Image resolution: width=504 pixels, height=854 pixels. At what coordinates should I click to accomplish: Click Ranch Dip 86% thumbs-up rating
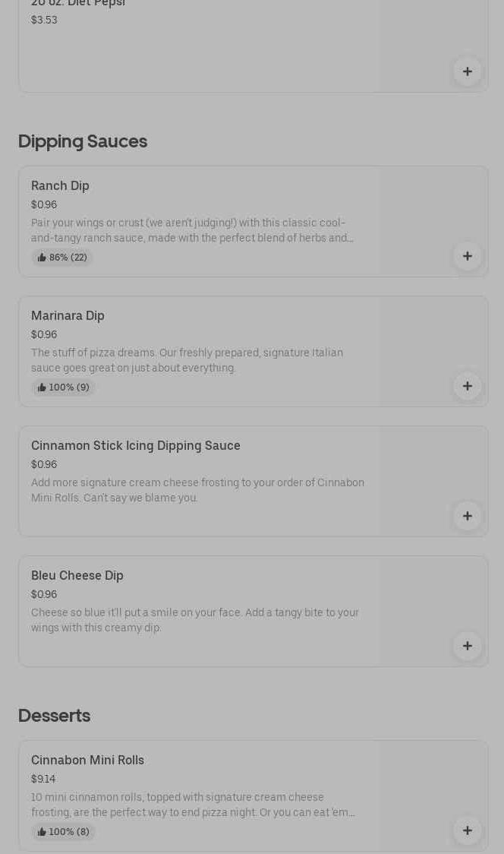62,258
